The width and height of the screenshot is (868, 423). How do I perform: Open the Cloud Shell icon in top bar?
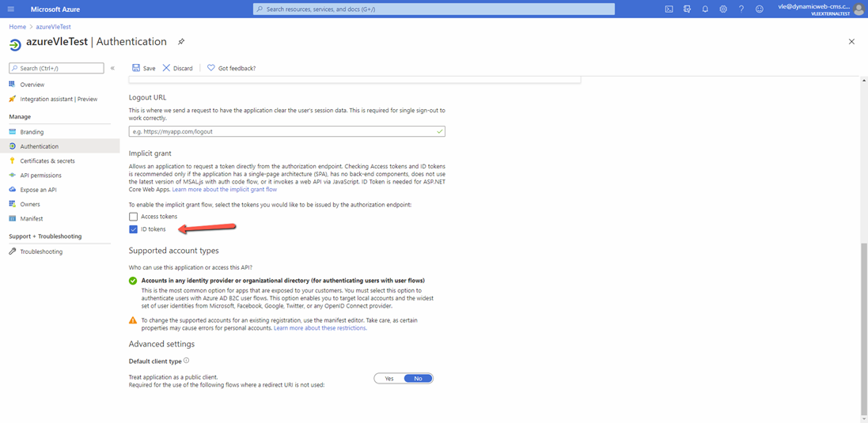(x=669, y=9)
